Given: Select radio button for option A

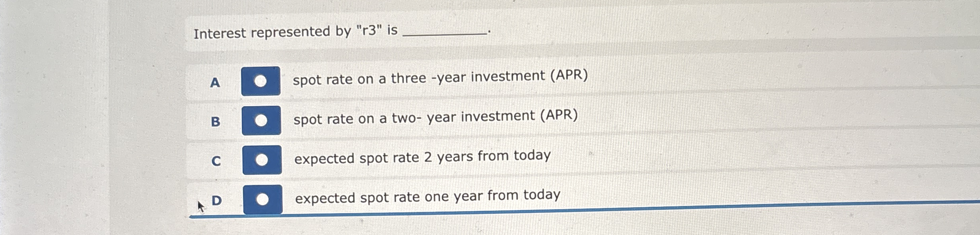Looking at the screenshot, I should [x=261, y=81].
